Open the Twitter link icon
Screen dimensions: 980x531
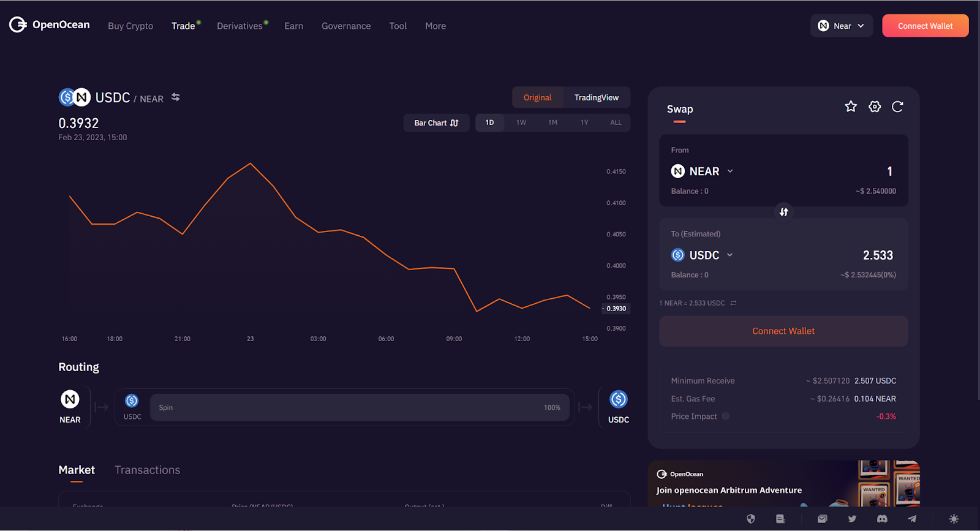[852, 519]
